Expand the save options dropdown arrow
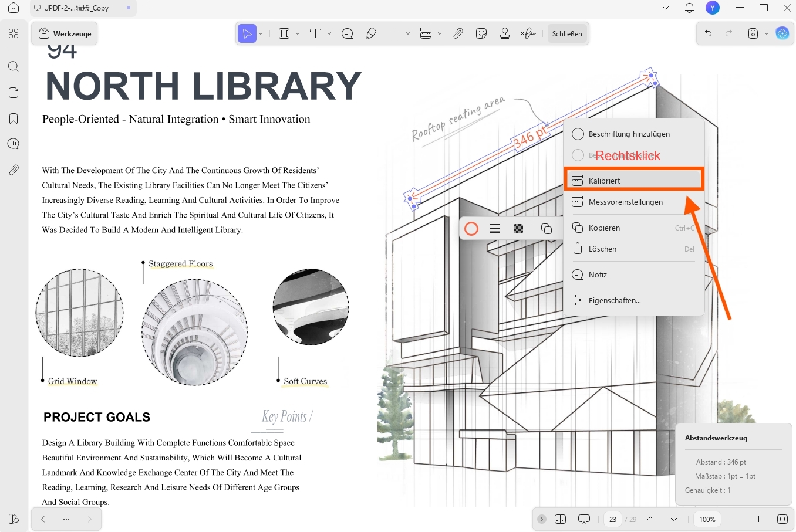The width and height of the screenshot is (796, 532). click(767, 33)
